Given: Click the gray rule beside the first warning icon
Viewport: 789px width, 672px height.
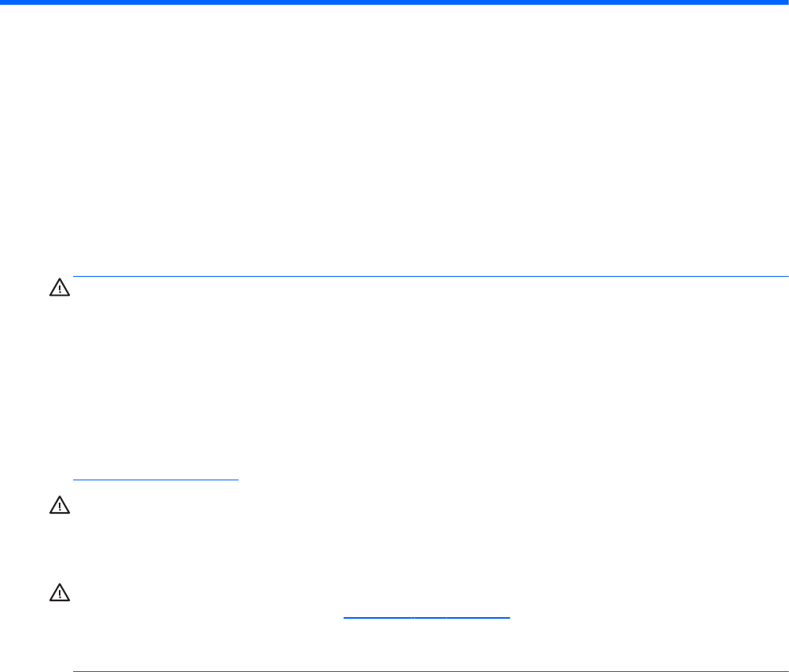Looking at the screenshot, I should tap(429, 277).
